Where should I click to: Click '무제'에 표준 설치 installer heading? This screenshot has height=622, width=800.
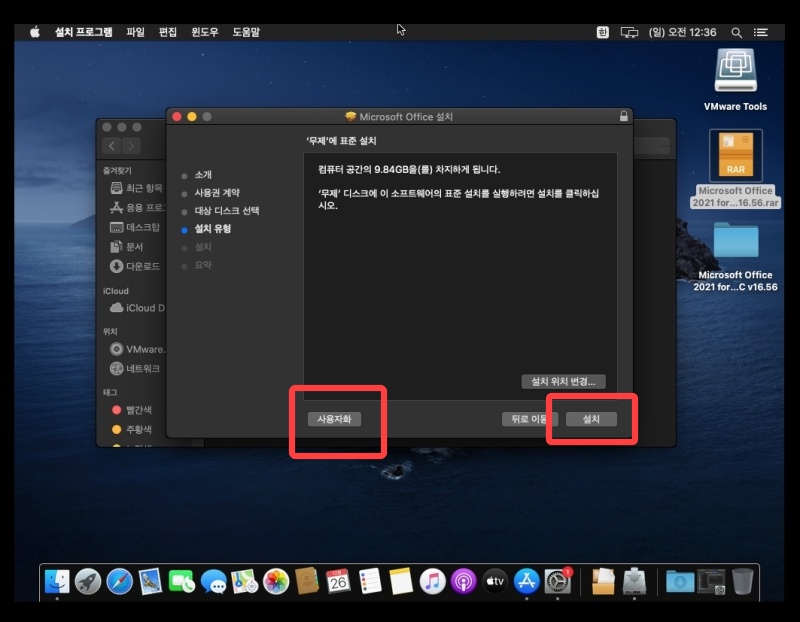coord(341,141)
